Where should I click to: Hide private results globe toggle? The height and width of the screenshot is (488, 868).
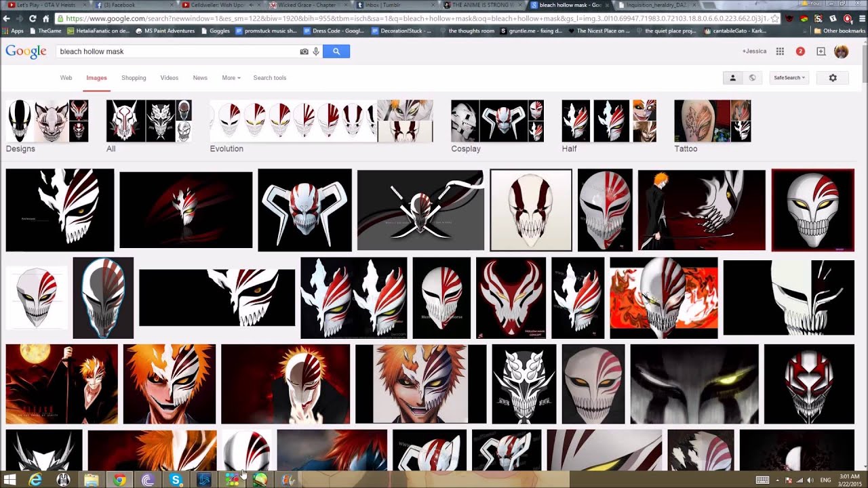(x=752, y=78)
